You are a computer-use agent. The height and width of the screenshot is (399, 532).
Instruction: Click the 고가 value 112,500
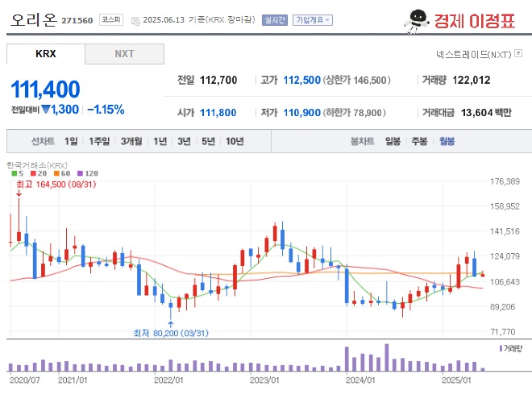coord(302,80)
